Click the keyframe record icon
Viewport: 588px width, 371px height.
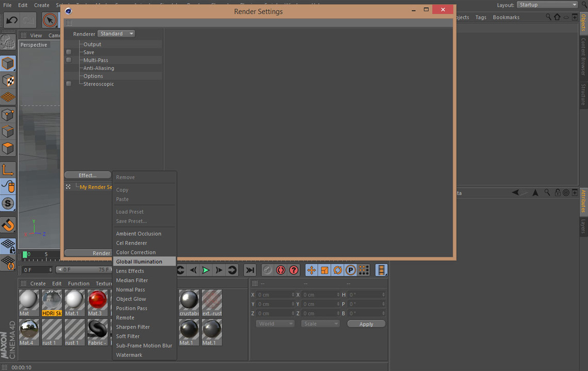(280, 269)
